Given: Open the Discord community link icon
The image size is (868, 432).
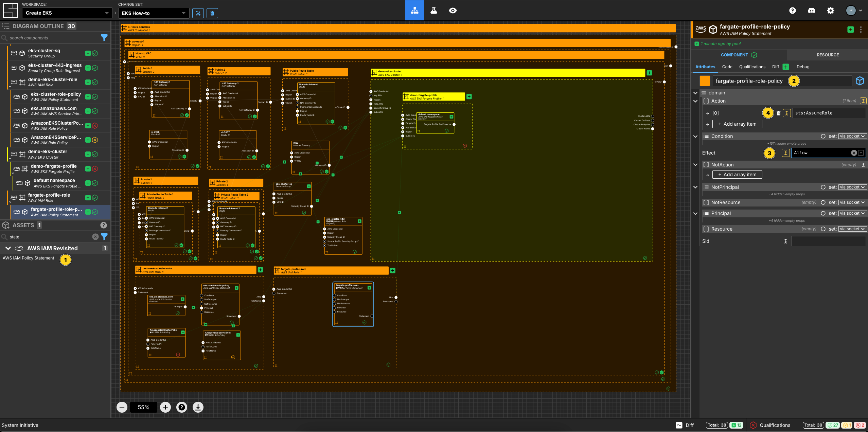Looking at the screenshot, I should click(x=812, y=11).
